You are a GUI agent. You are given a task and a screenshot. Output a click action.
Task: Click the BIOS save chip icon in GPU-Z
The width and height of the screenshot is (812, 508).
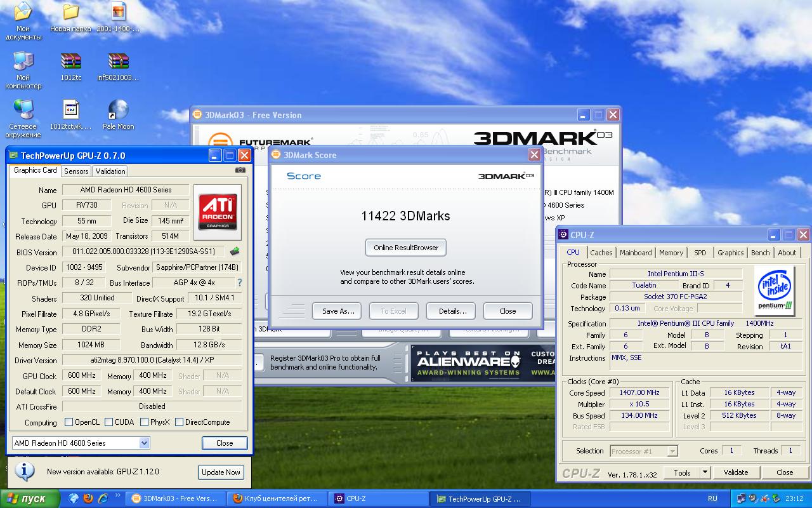(x=235, y=251)
